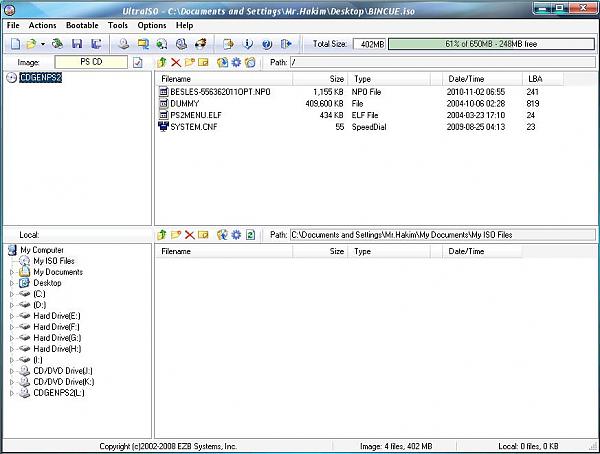Click the Rename icon in image pane
Screen dimensions: 600x454
click(203, 62)
